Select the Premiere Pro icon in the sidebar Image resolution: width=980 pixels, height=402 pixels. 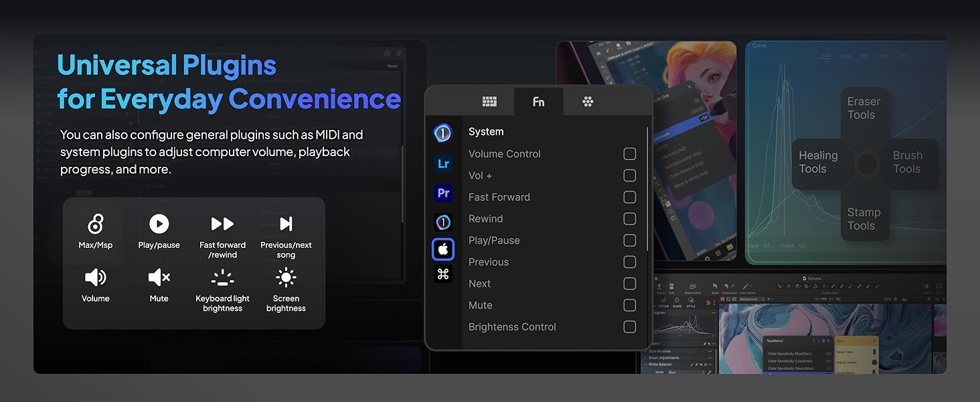(x=443, y=193)
